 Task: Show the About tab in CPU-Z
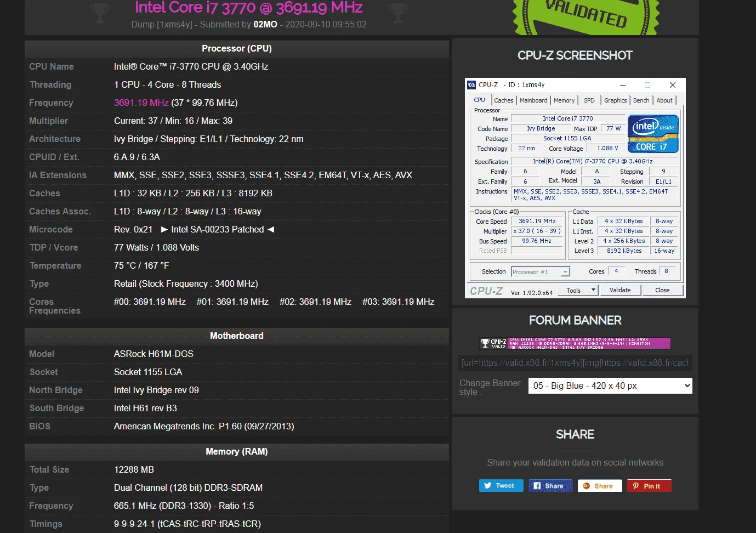[664, 100]
